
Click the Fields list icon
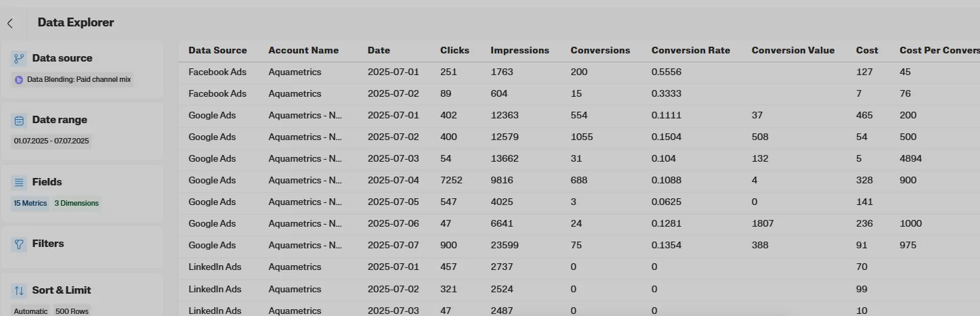click(19, 183)
